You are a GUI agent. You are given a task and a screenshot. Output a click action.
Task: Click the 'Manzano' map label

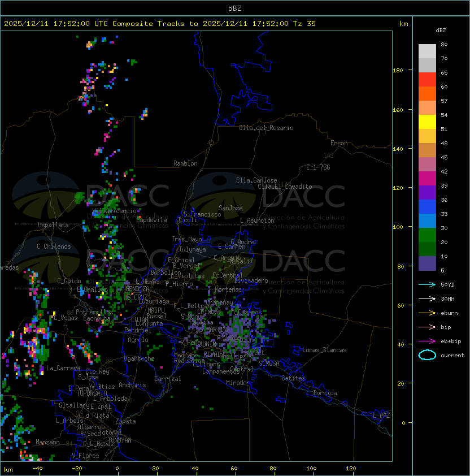click(x=47, y=442)
